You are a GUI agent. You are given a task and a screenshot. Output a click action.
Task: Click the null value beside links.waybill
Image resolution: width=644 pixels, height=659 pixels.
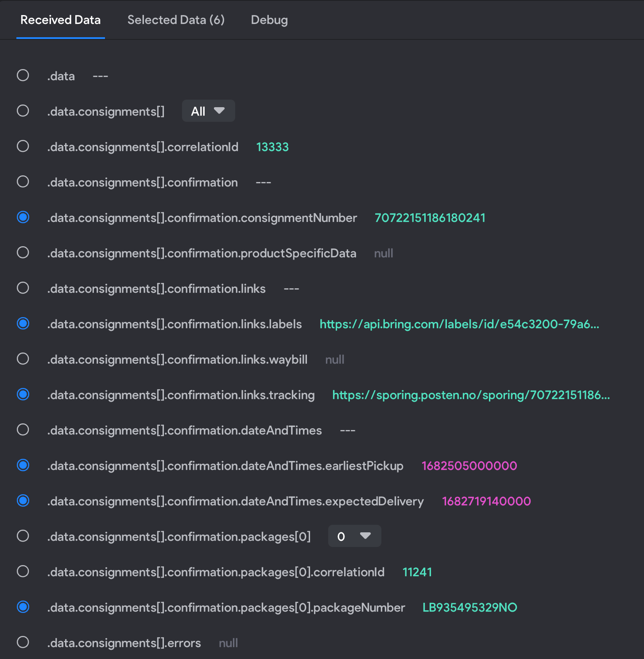click(x=335, y=360)
